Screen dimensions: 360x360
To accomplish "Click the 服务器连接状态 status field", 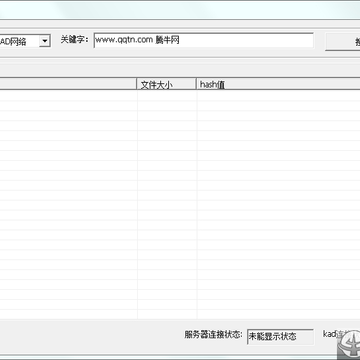I will (x=280, y=337).
